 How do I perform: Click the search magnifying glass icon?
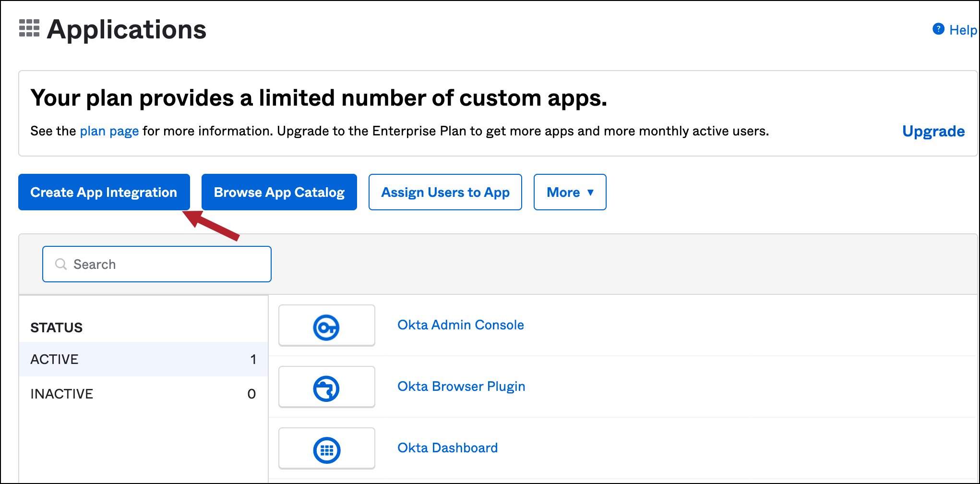coord(61,264)
